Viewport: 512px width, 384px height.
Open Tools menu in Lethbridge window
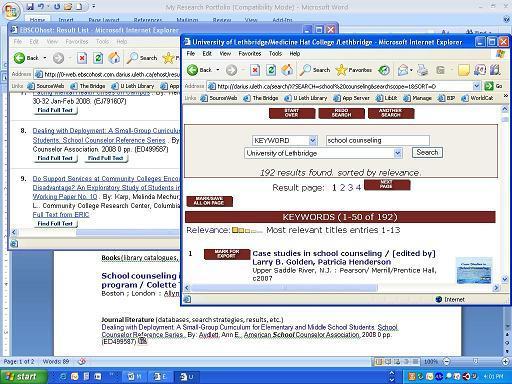(x=275, y=53)
